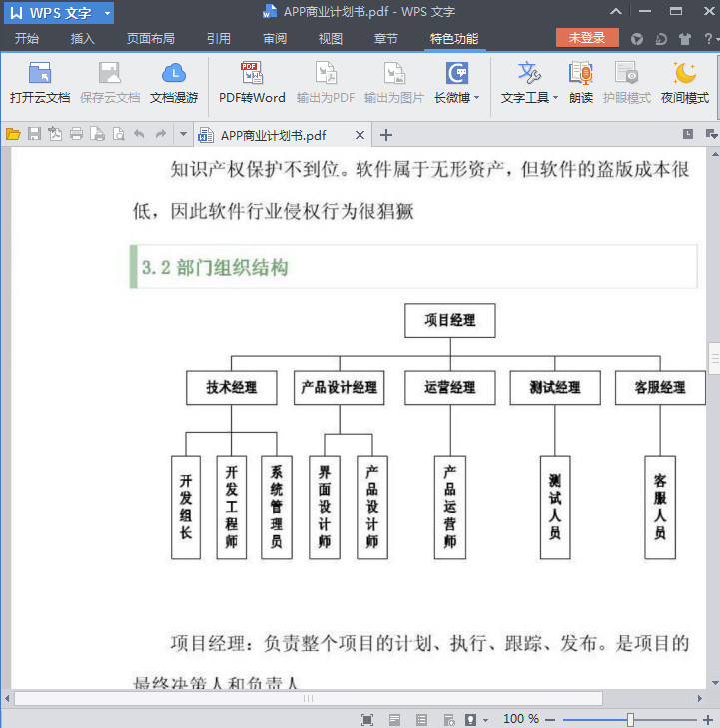Start 朗读 read-aloud feature
The height and width of the screenshot is (728, 720).
click(x=581, y=83)
